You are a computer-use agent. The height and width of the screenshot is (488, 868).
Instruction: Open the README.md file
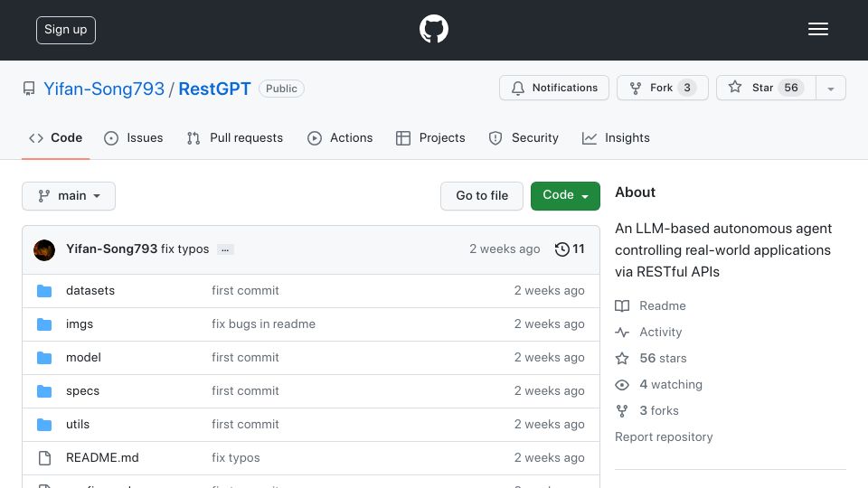click(x=102, y=457)
